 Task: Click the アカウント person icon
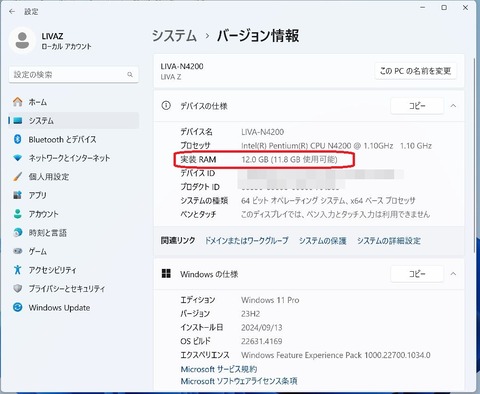pyautogui.click(x=18, y=214)
